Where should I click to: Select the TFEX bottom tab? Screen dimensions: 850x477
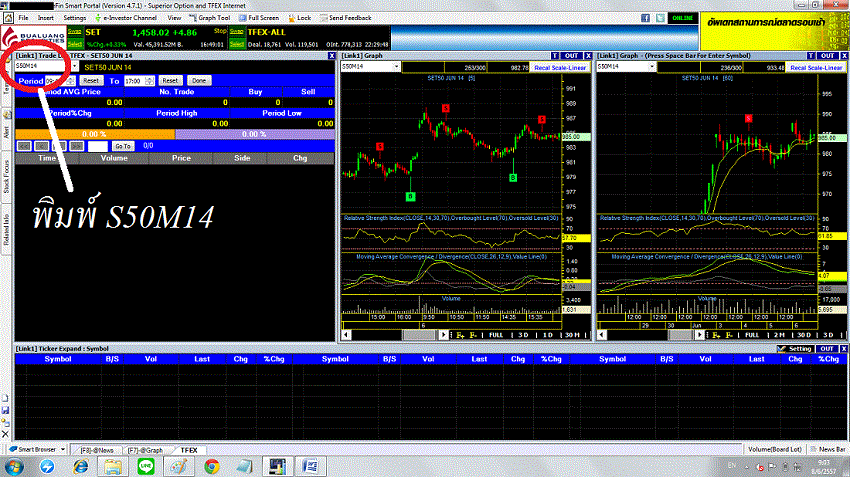click(x=189, y=450)
